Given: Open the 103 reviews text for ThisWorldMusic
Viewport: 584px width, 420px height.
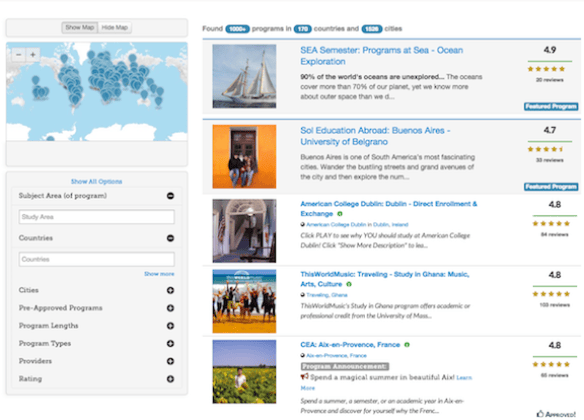Looking at the screenshot, I should tap(555, 305).
